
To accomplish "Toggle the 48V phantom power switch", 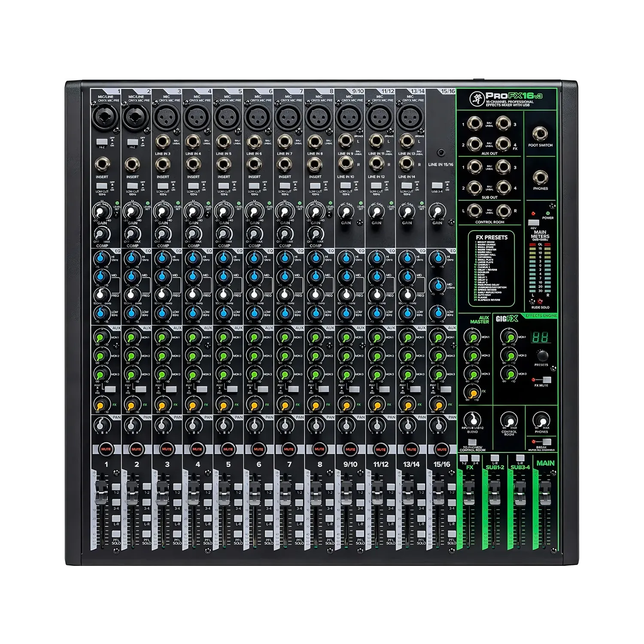I will point(533,222).
